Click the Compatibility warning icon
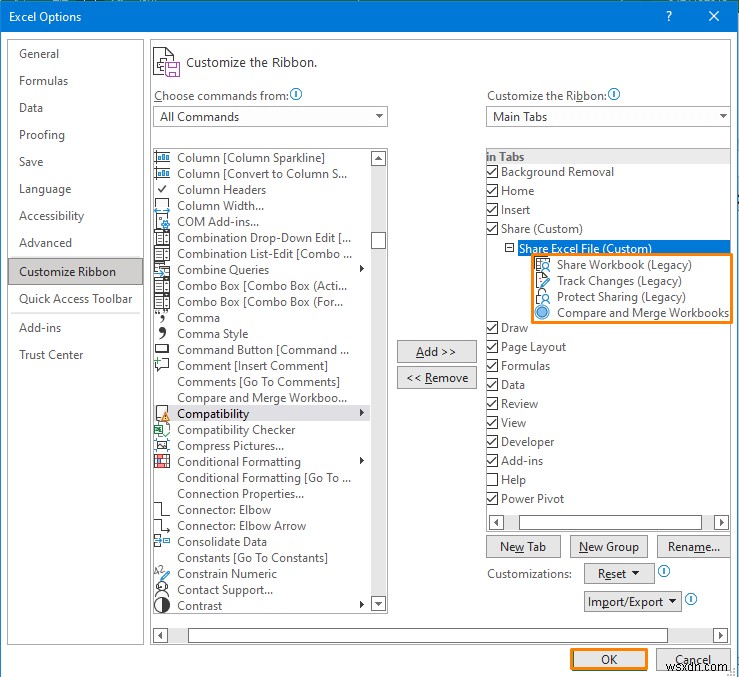739x677 pixels. [x=163, y=413]
